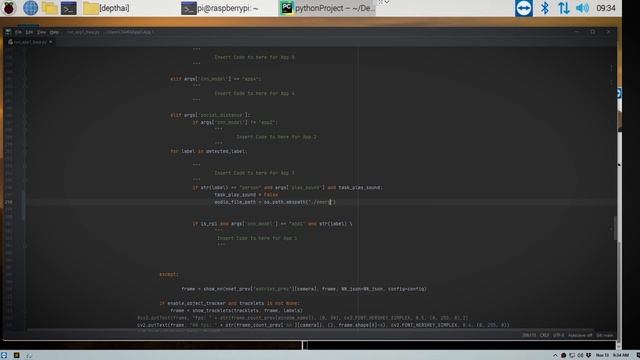Click the line number of the current line
Image resolution: width=640 pixels, height=360 pixels.
point(9,202)
